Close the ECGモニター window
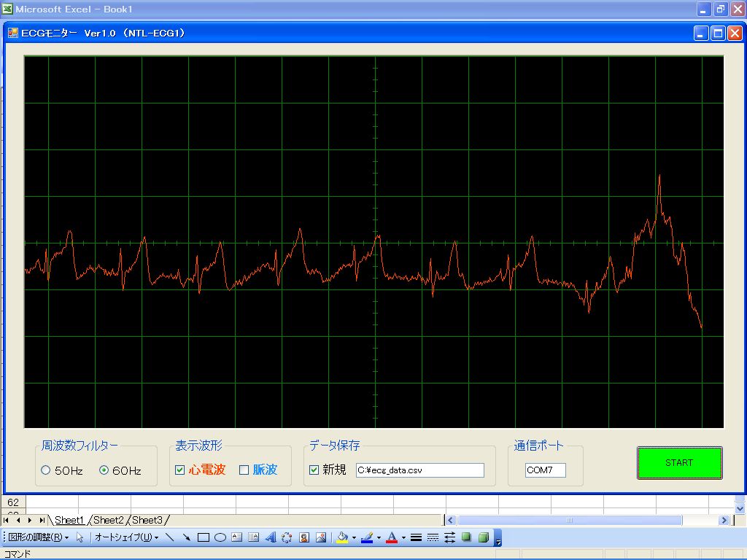 point(735,34)
